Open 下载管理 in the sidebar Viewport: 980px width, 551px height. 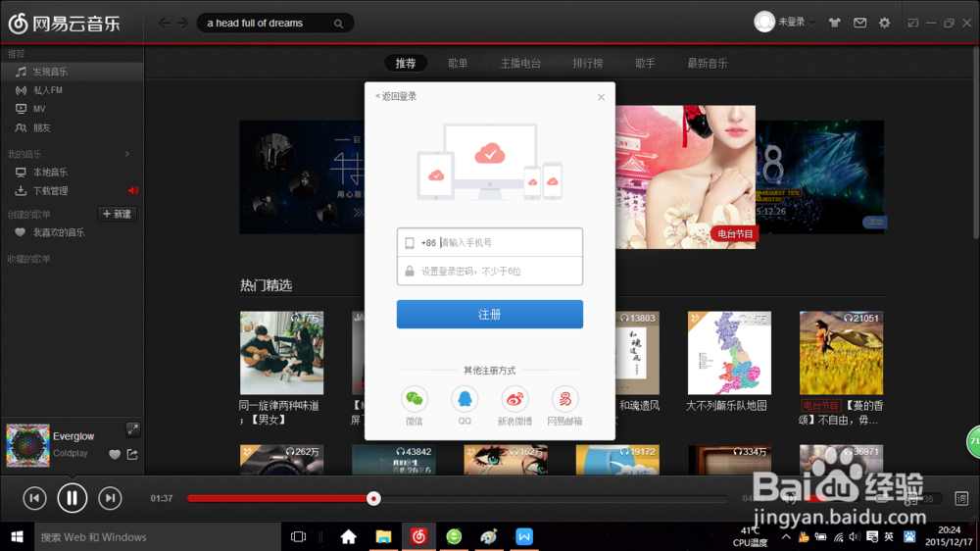72,191
